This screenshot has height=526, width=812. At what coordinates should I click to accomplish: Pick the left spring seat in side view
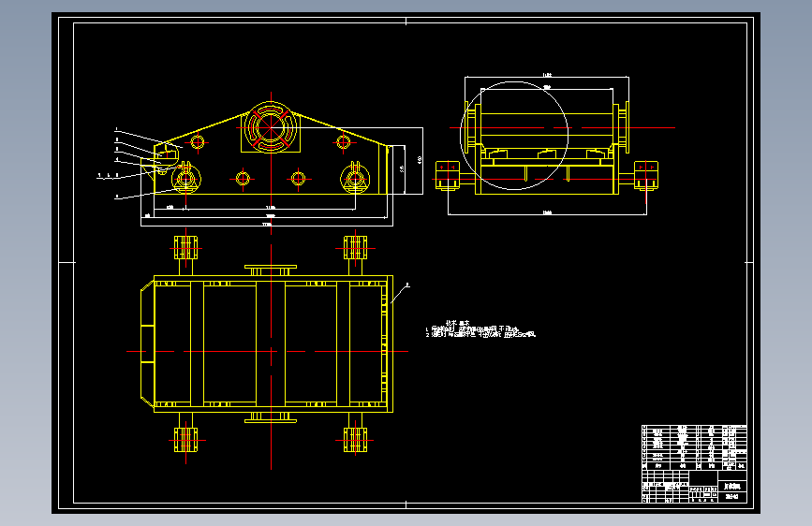pyautogui.click(x=448, y=175)
